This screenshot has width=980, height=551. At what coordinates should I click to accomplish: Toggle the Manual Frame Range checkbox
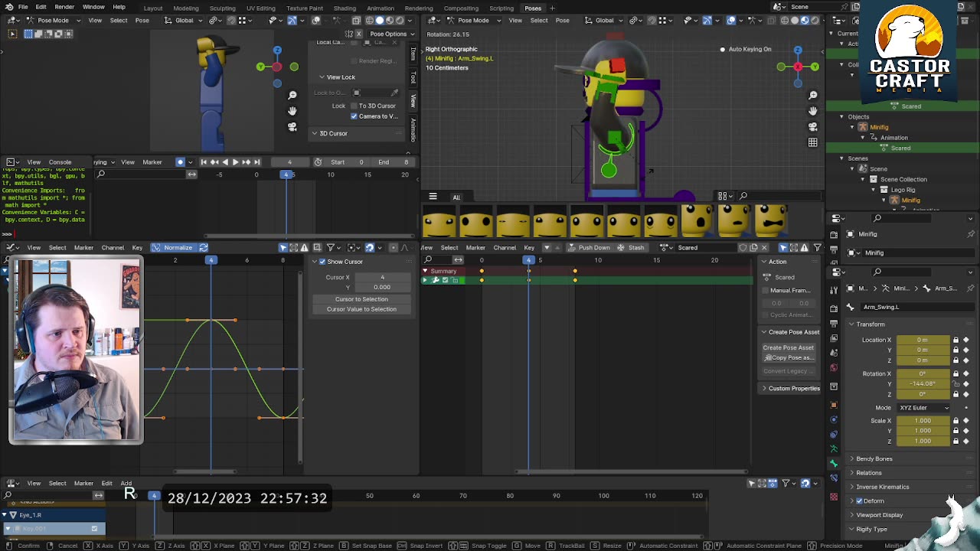coord(765,291)
